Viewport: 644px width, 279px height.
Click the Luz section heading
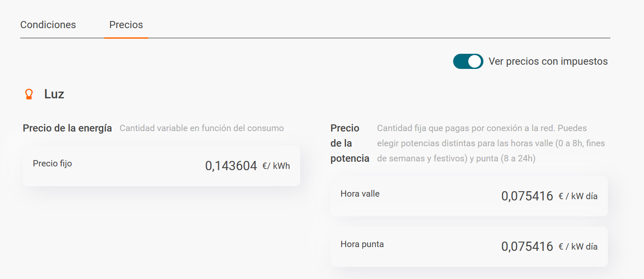(x=54, y=94)
